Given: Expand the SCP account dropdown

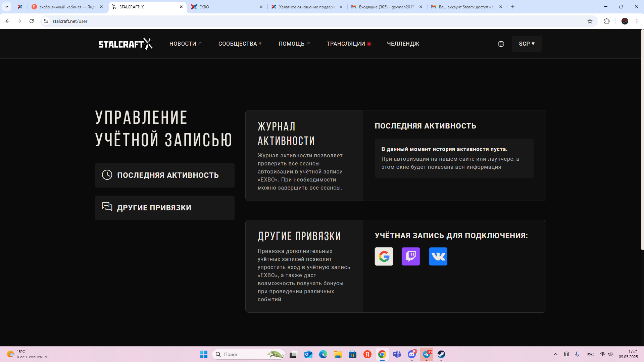Looking at the screenshot, I should click(x=527, y=44).
